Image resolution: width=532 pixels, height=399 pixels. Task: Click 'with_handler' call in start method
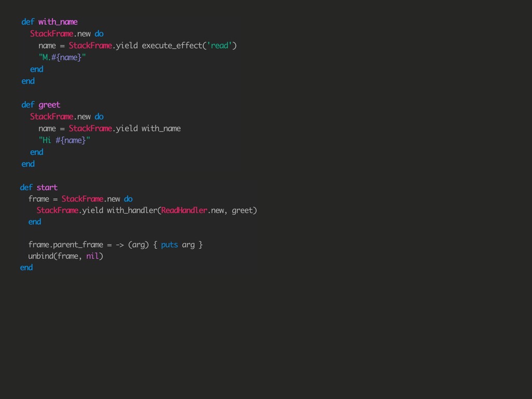pyautogui.click(x=132, y=210)
